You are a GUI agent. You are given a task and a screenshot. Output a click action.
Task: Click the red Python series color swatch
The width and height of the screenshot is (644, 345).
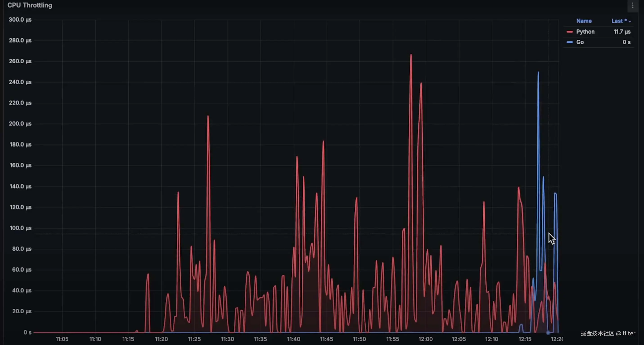coord(570,32)
